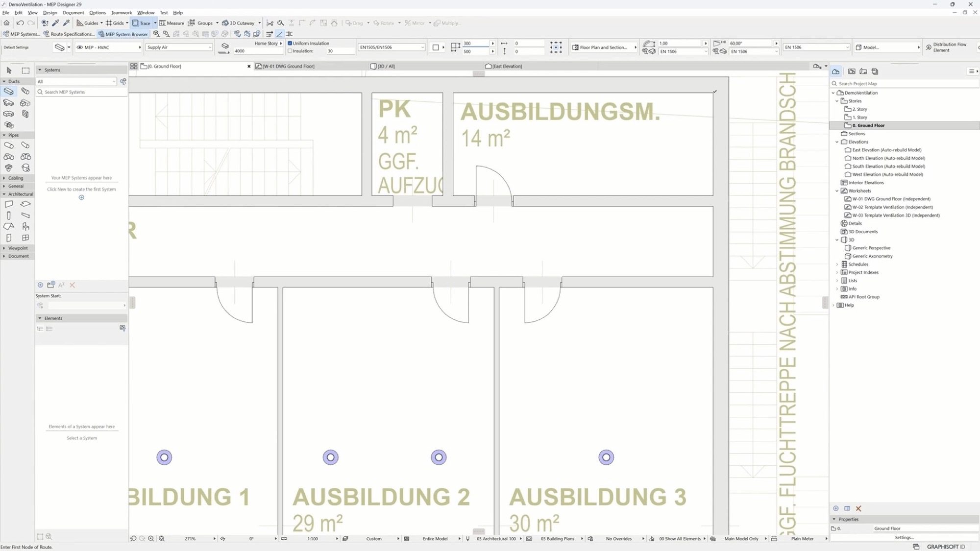Screen dimensions: 980x551
Task: Open the Teamwork menu
Action: (x=121, y=13)
